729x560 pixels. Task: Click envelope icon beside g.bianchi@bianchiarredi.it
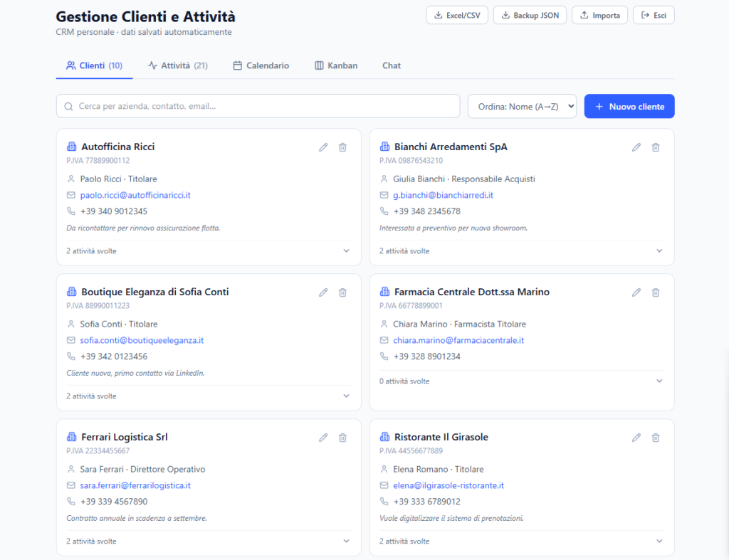coord(384,195)
